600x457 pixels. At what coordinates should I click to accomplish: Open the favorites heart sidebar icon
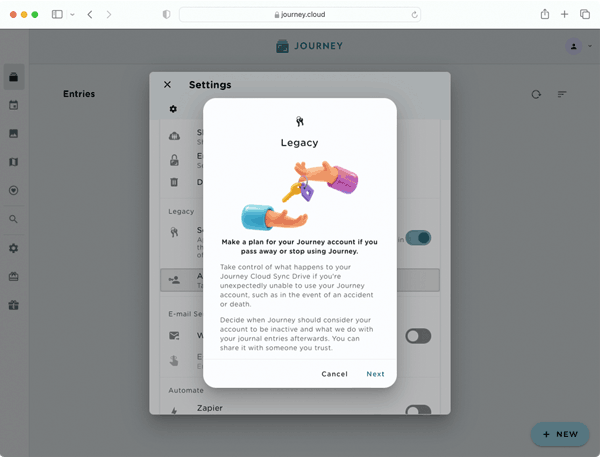pos(14,190)
